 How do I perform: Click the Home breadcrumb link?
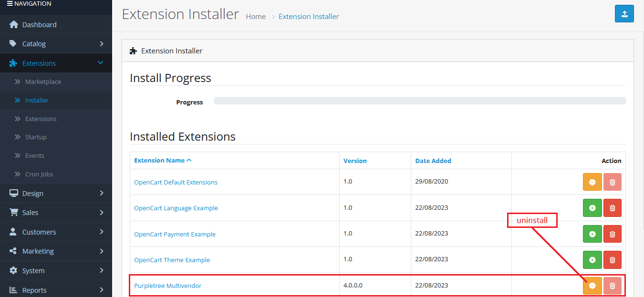pyautogui.click(x=256, y=16)
